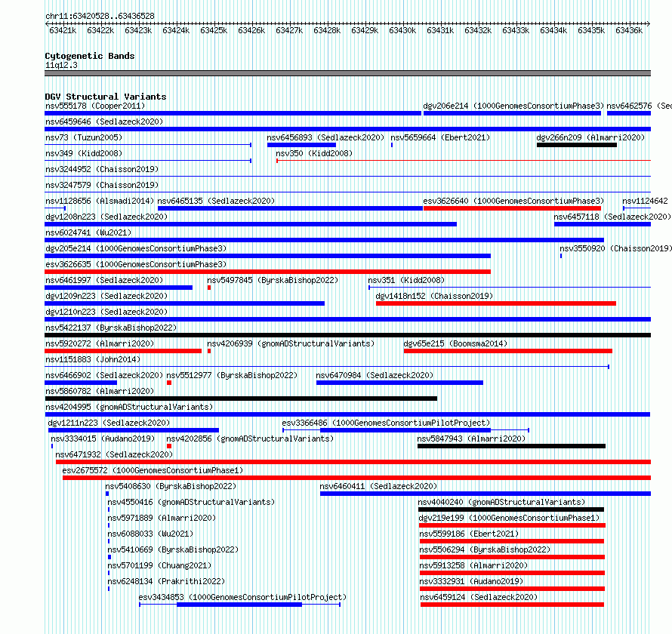
Task: Click nsv6088033 (Wu2021) label
Action: coord(150,534)
